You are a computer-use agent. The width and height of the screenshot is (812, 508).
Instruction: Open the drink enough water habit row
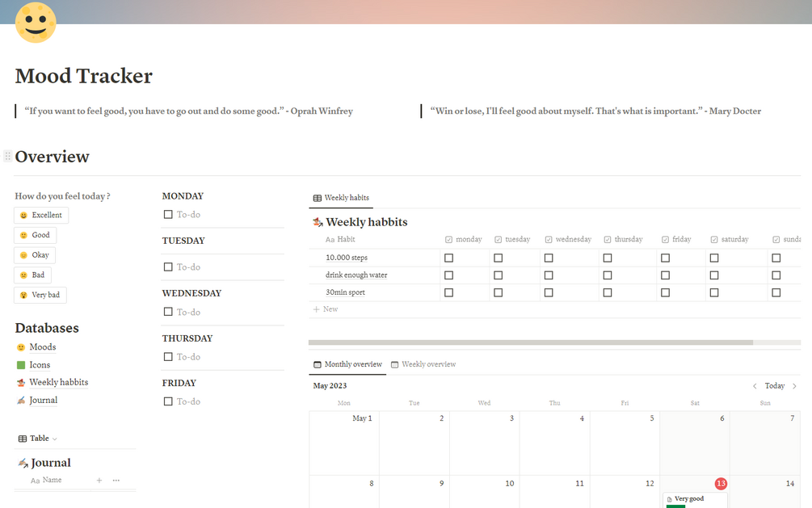pyautogui.click(x=356, y=275)
